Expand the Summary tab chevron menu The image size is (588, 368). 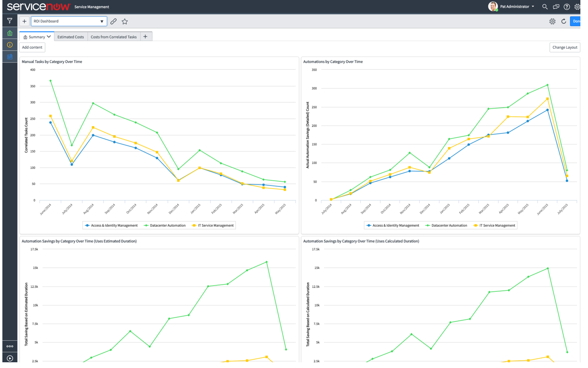coord(49,37)
